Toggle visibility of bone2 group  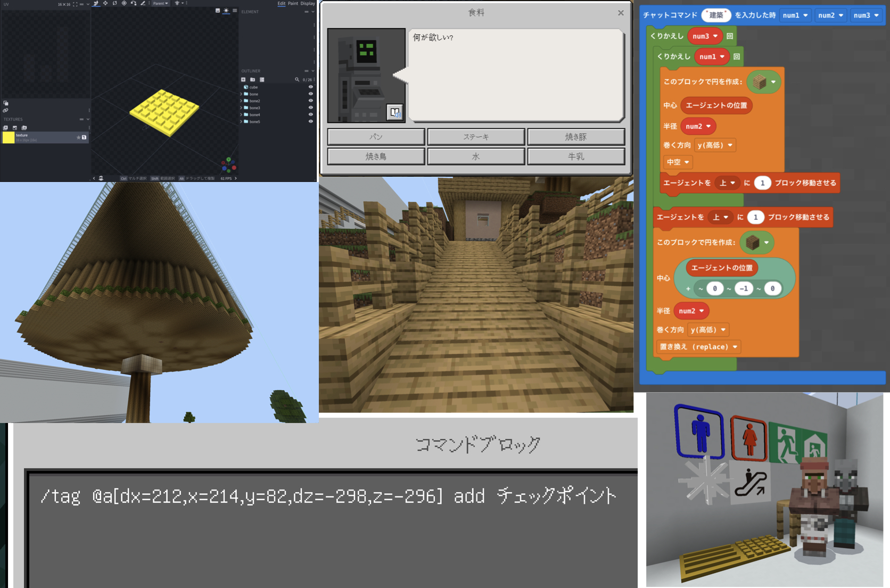tap(311, 101)
